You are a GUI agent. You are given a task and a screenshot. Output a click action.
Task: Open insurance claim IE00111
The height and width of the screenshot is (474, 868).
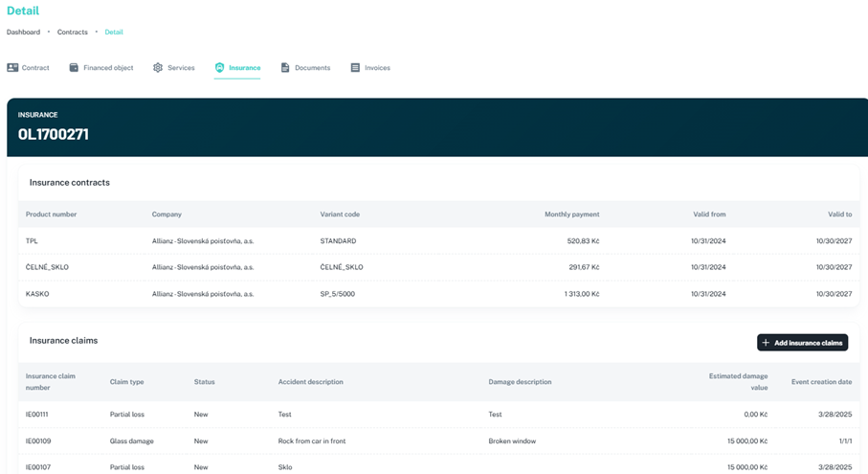coord(36,415)
